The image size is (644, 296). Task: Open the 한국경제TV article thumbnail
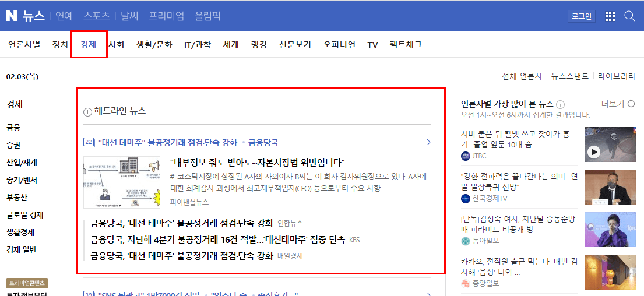[610, 187]
